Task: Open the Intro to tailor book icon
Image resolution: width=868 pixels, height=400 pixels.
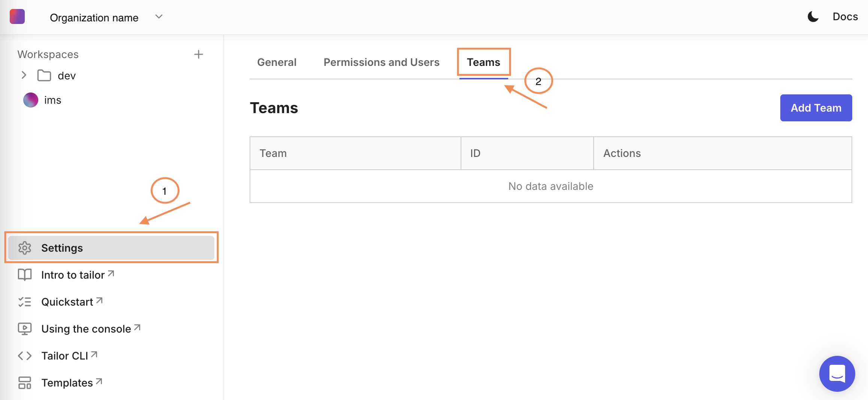Action: [x=24, y=275]
